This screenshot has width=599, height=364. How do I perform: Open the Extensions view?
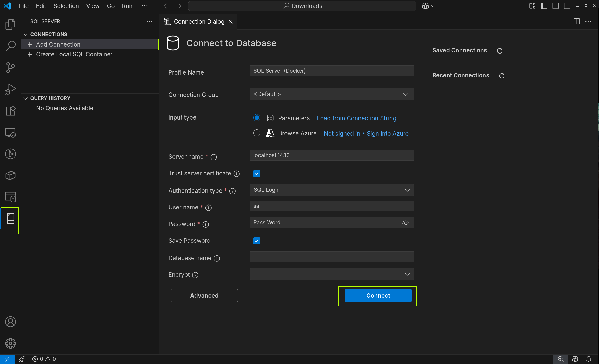point(10,111)
